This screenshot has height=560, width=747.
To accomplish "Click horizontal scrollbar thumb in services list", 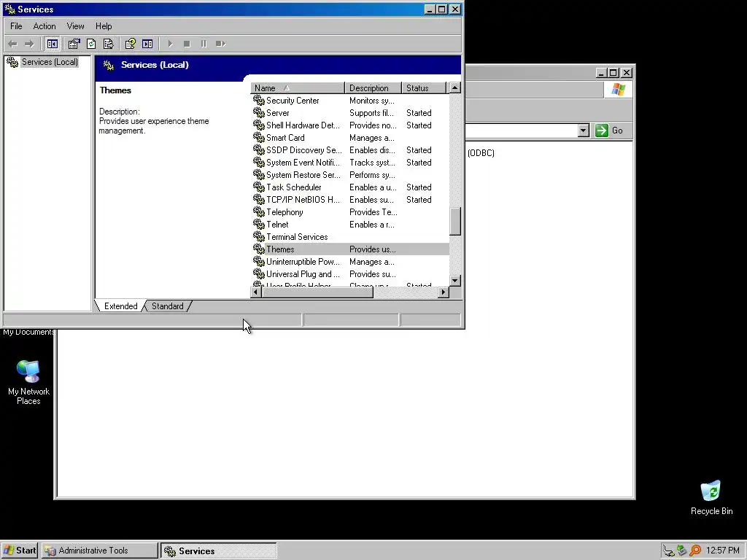I will tap(317, 292).
